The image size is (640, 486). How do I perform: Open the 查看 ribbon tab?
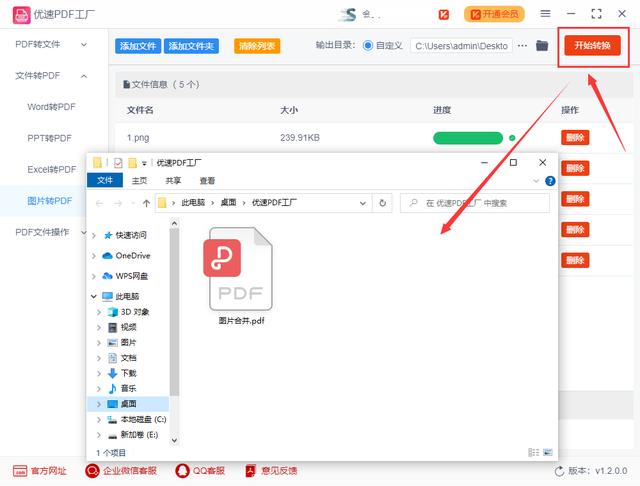pyautogui.click(x=207, y=180)
